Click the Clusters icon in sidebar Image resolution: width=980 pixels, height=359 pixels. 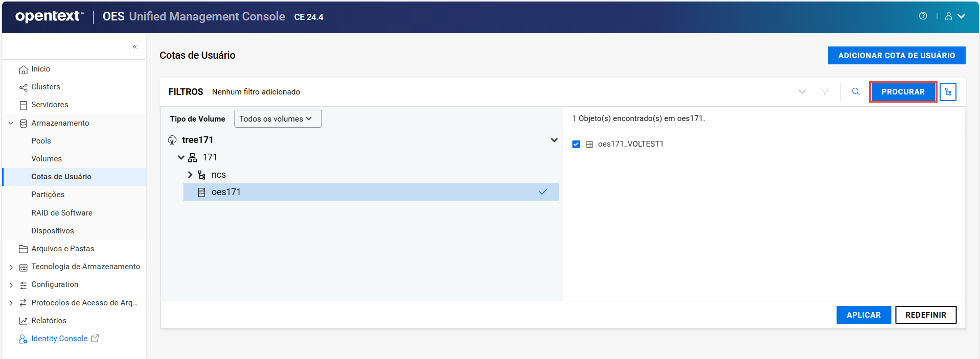coord(23,87)
